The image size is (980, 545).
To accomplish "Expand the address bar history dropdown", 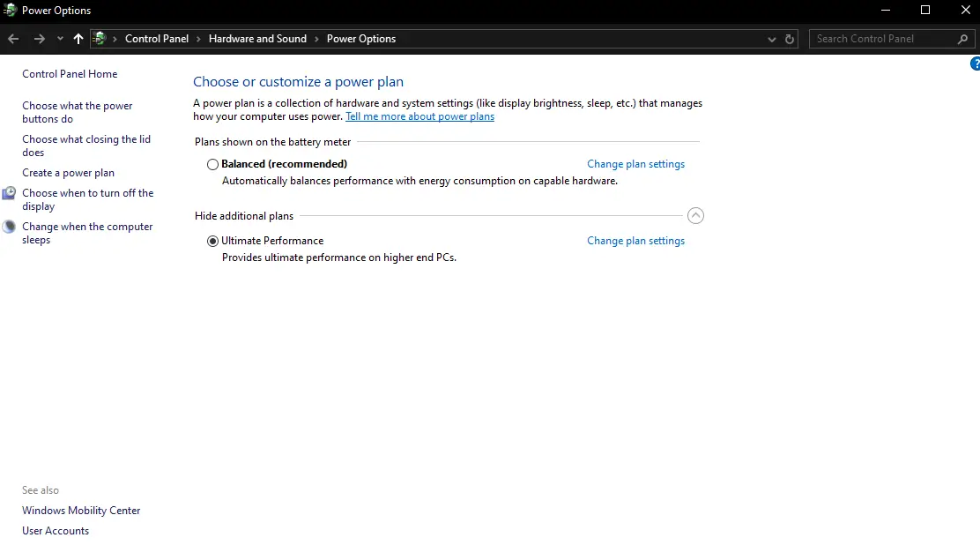I will [772, 39].
